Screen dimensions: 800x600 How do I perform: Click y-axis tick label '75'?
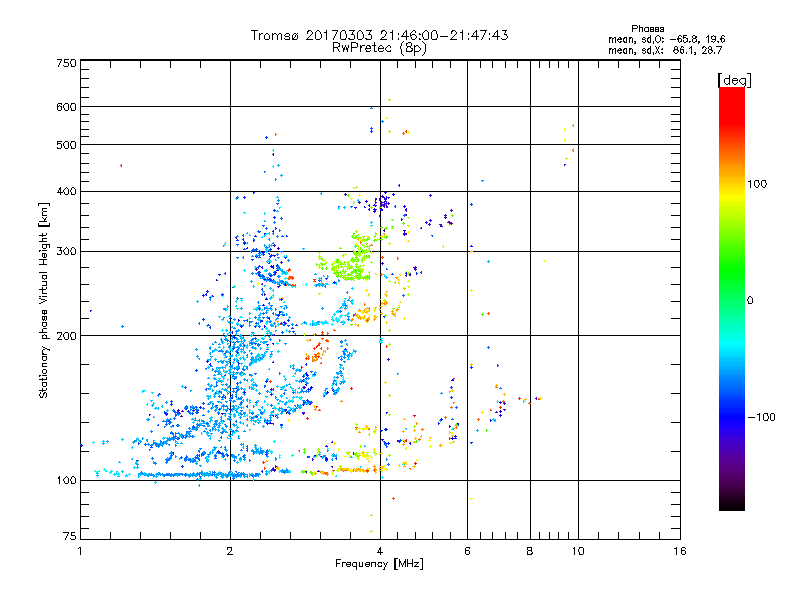point(70,536)
